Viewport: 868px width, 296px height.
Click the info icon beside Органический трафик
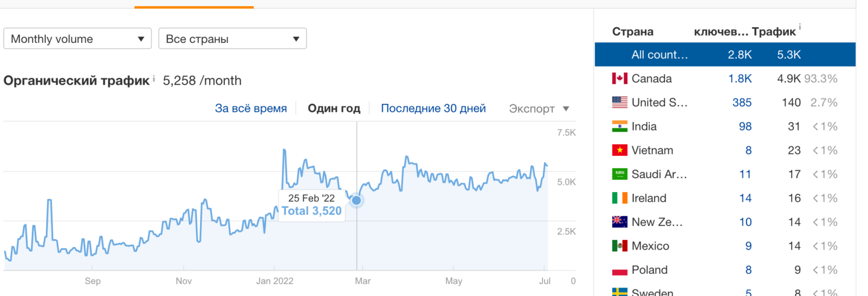click(x=154, y=80)
